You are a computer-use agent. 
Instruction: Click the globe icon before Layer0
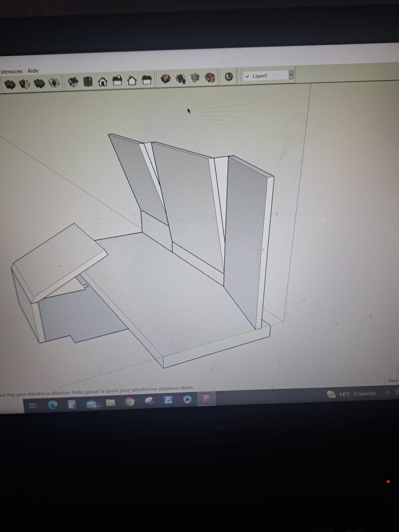(x=229, y=77)
